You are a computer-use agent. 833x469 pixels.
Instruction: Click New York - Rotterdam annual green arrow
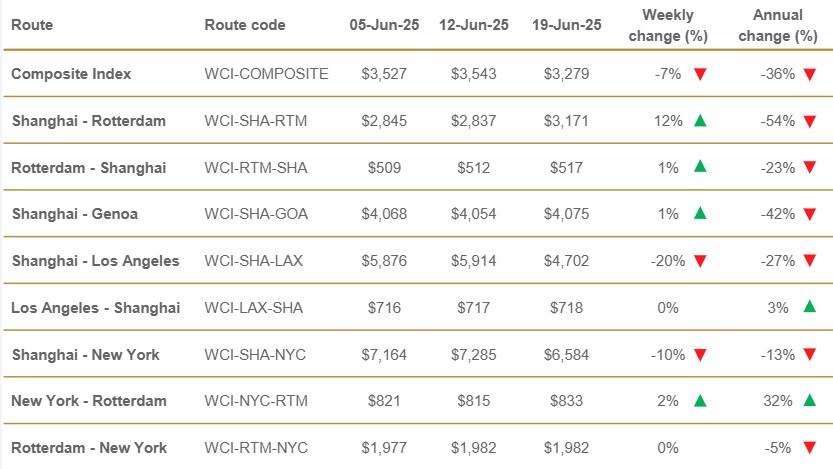point(809,400)
